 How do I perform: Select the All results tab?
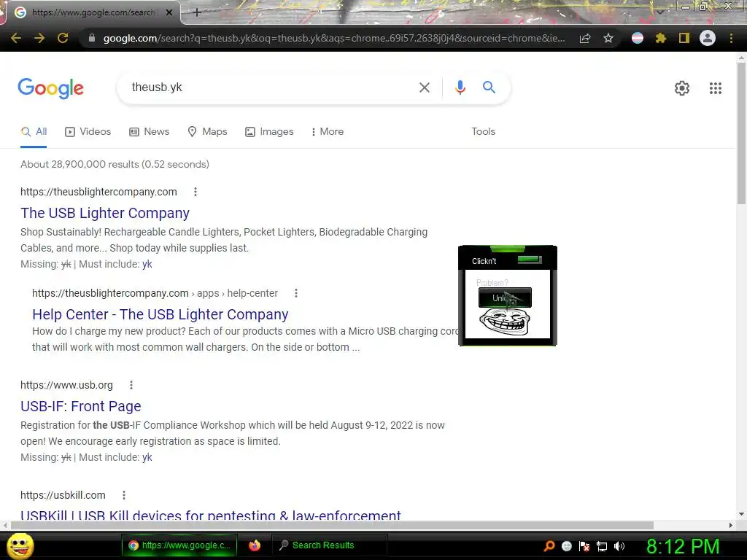(x=34, y=131)
